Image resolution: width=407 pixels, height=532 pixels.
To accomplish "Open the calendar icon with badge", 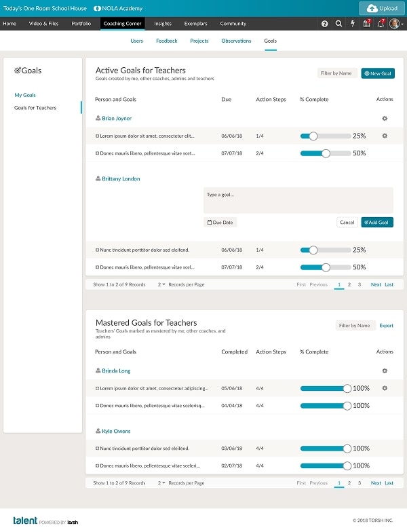I will click(x=366, y=23).
